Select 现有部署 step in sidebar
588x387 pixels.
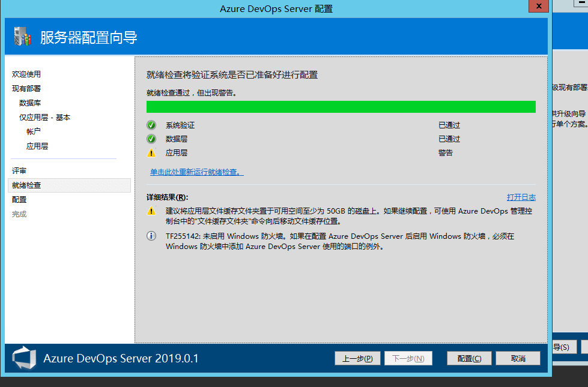(26, 89)
